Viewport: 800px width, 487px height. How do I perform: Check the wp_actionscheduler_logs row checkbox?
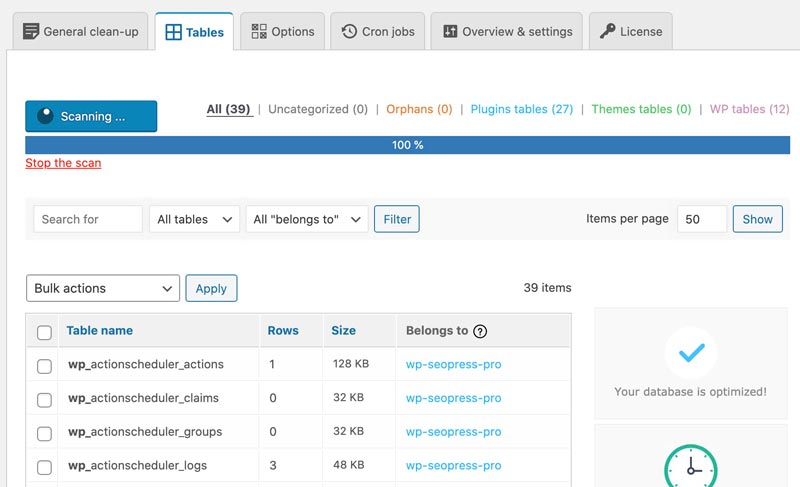(44, 467)
